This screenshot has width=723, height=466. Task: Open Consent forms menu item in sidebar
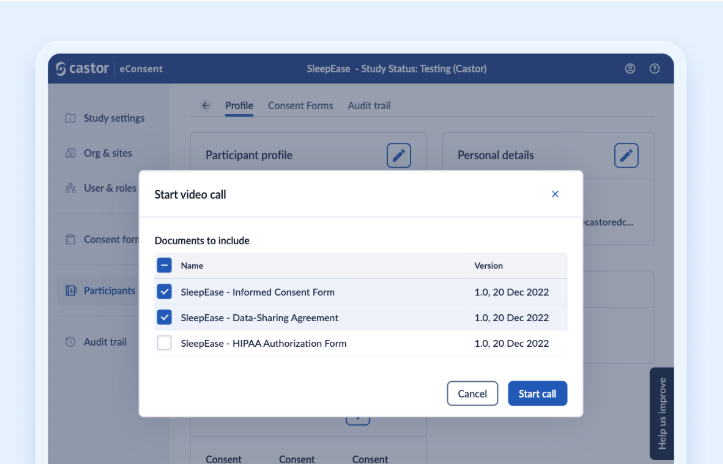click(x=111, y=239)
